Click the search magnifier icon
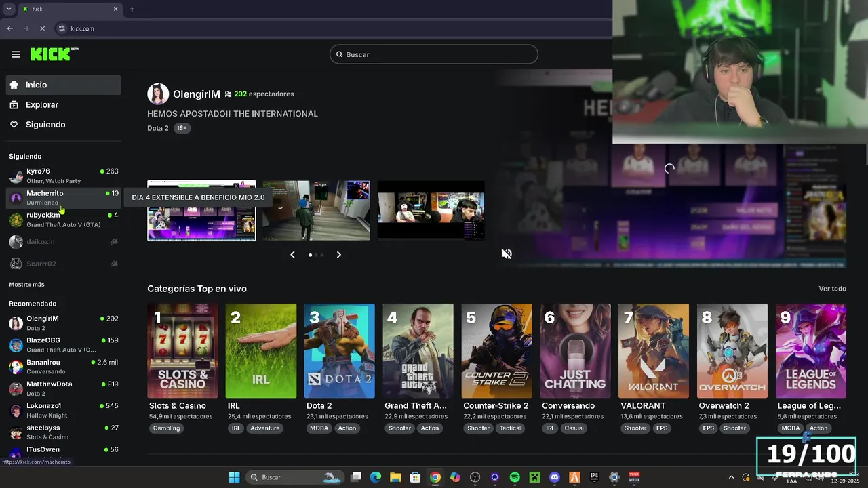Screen dimensions: 868x488 click(339, 54)
